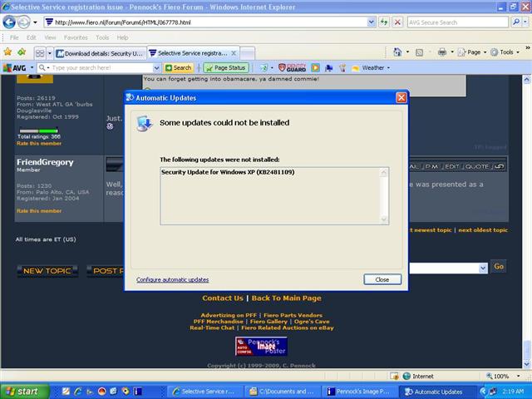The height and width of the screenshot is (399, 532).
Task: Open the tab list dropdown arrow
Action: point(50,53)
